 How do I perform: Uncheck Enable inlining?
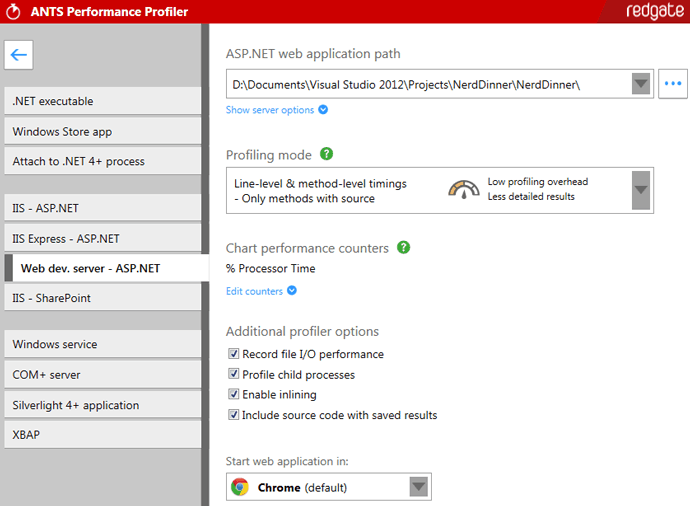point(234,395)
